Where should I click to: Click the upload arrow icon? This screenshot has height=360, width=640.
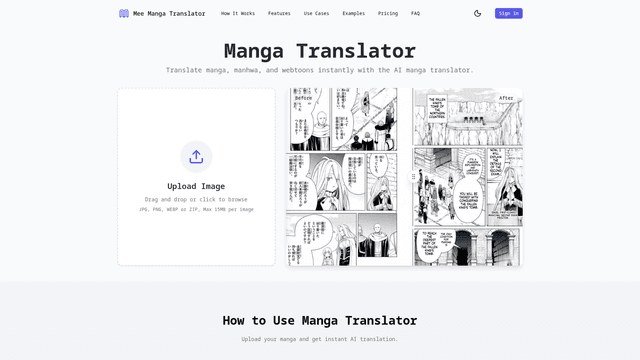pyautogui.click(x=196, y=157)
